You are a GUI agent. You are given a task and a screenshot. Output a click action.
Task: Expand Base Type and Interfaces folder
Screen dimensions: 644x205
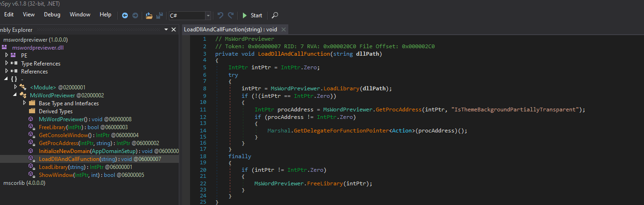[24, 103]
